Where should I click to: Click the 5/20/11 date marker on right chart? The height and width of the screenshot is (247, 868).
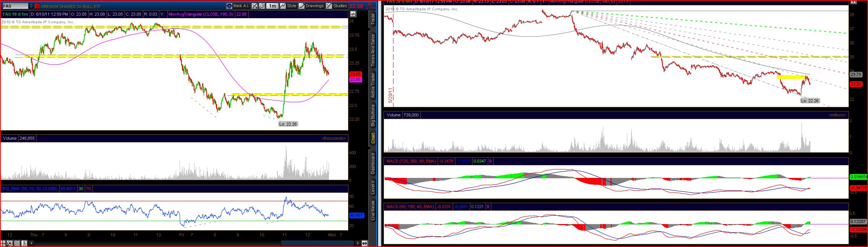[390, 95]
